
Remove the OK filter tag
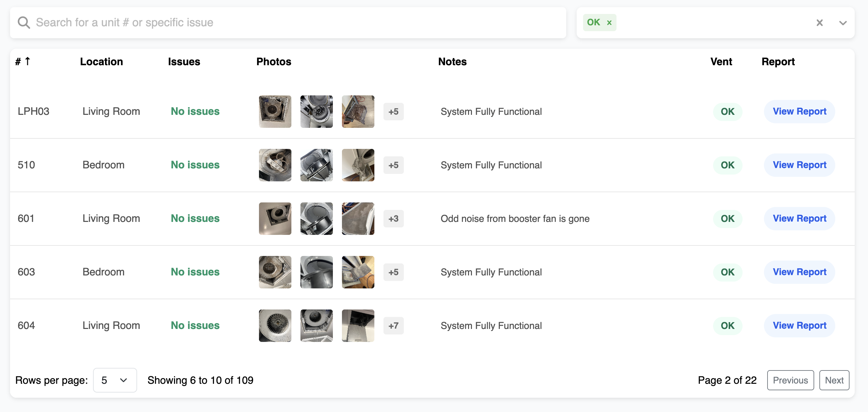click(x=609, y=23)
